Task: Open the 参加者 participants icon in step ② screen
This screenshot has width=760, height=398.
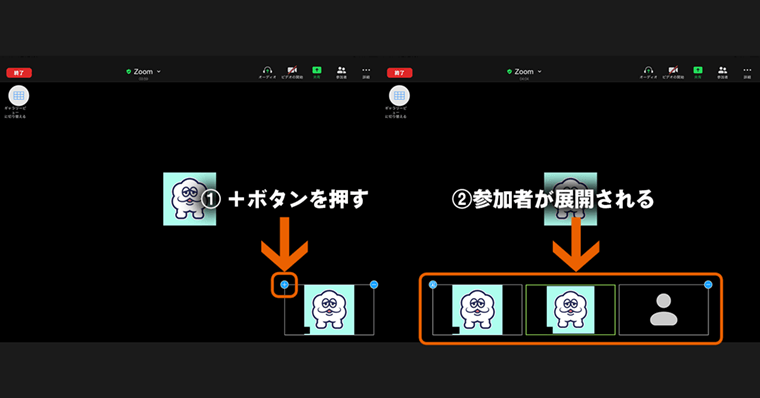Action: [x=722, y=73]
